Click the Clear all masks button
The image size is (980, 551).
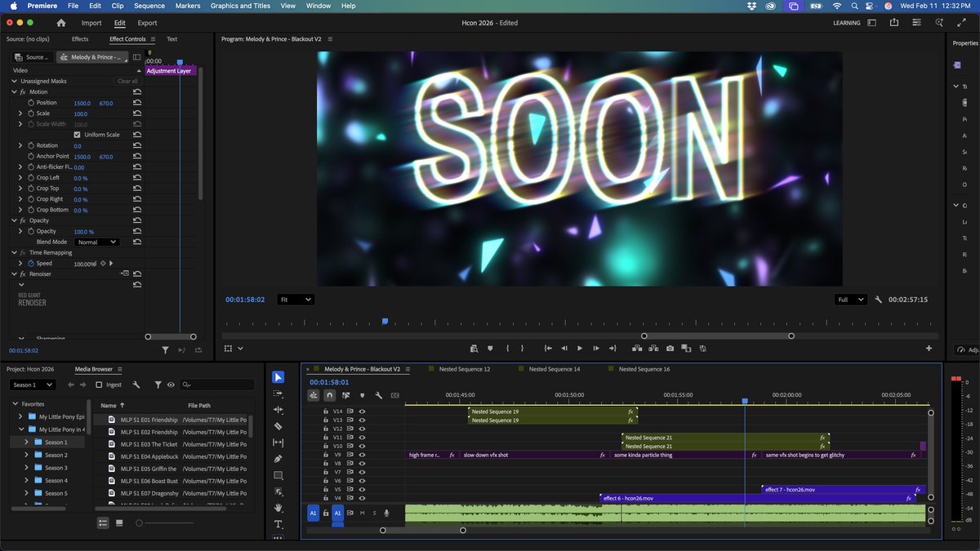tap(128, 82)
